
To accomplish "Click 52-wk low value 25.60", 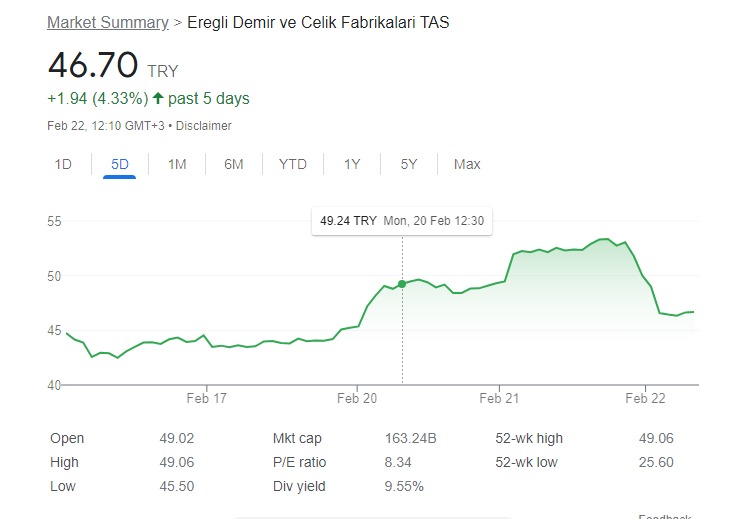I will click(656, 462).
